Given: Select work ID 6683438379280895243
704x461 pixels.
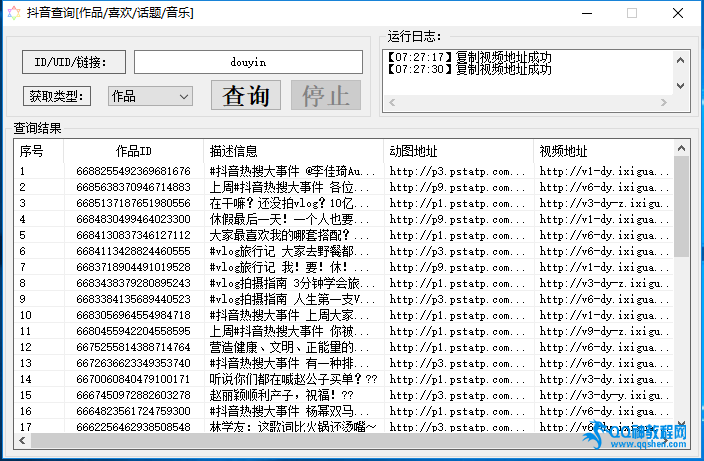Looking at the screenshot, I should pyautogui.click(x=133, y=283).
